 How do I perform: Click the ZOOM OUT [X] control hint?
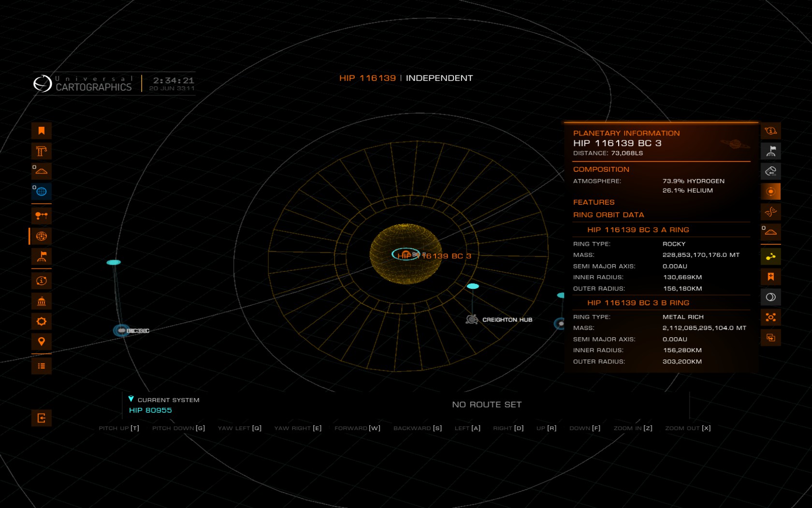688,428
